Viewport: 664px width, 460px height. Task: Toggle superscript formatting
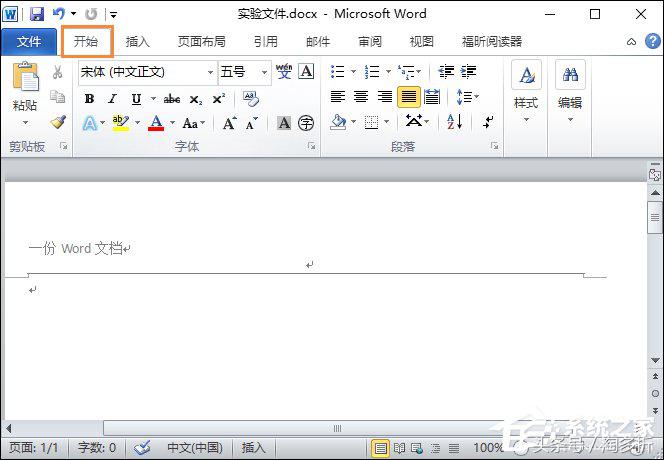pos(219,99)
